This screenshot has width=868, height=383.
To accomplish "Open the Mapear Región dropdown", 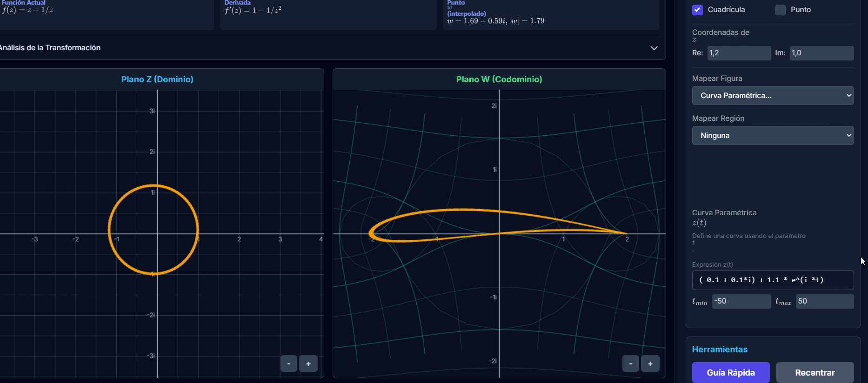I will (x=773, y=135).
